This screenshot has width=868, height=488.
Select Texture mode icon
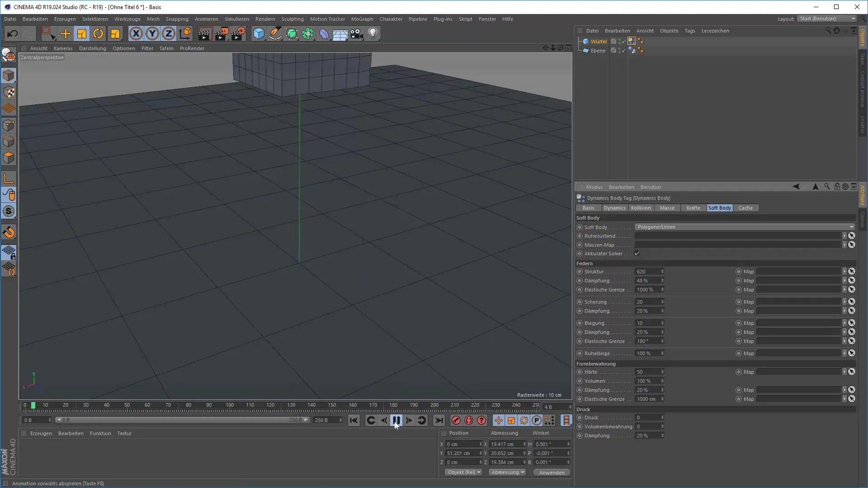coord(9,92)
